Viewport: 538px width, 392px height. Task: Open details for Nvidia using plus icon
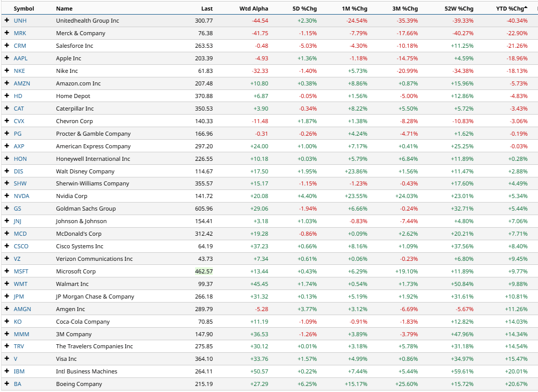(x=7, y=196)
